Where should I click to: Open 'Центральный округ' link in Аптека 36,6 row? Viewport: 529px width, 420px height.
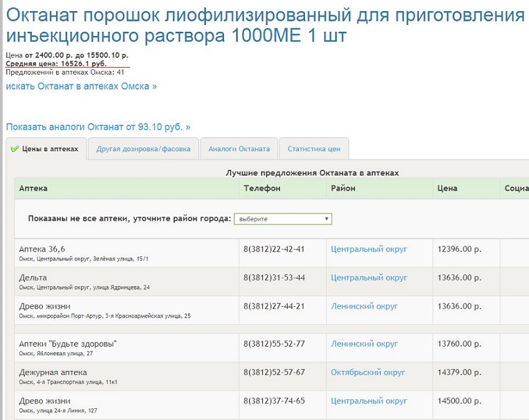(x=369, y=249)
